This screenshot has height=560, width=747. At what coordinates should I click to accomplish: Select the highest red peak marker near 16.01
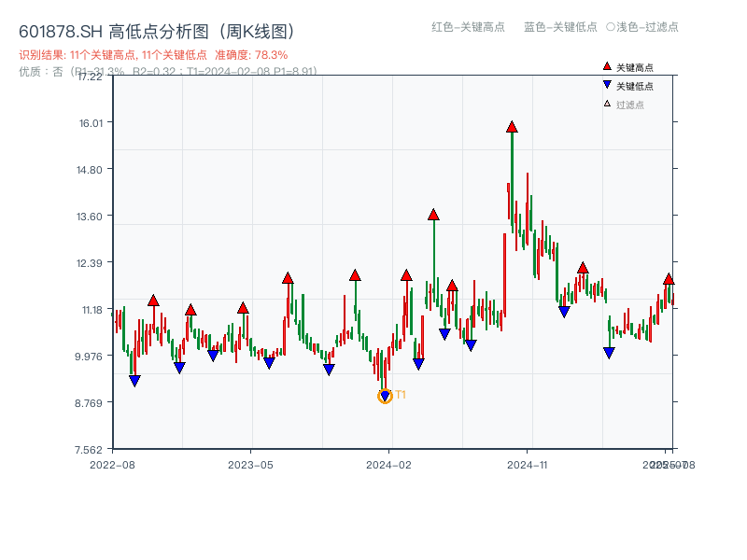[x=512, y=127]
